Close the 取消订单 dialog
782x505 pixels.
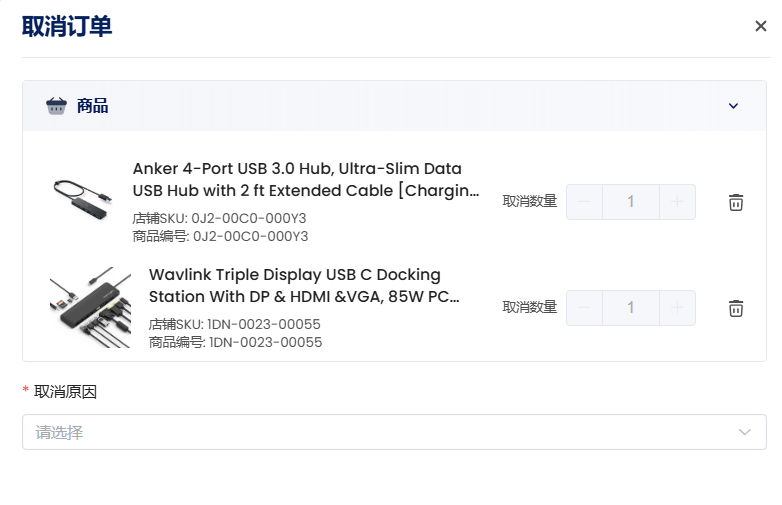[x=760, y=26]
